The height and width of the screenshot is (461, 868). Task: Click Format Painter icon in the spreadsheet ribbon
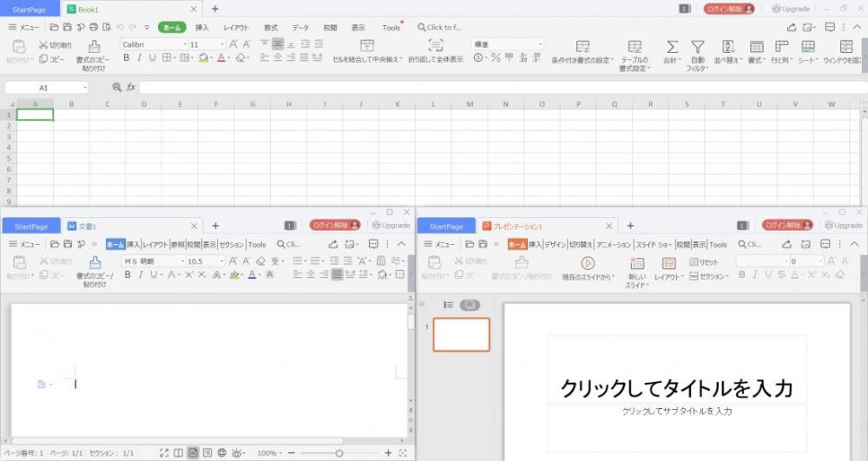coord(95,46)
